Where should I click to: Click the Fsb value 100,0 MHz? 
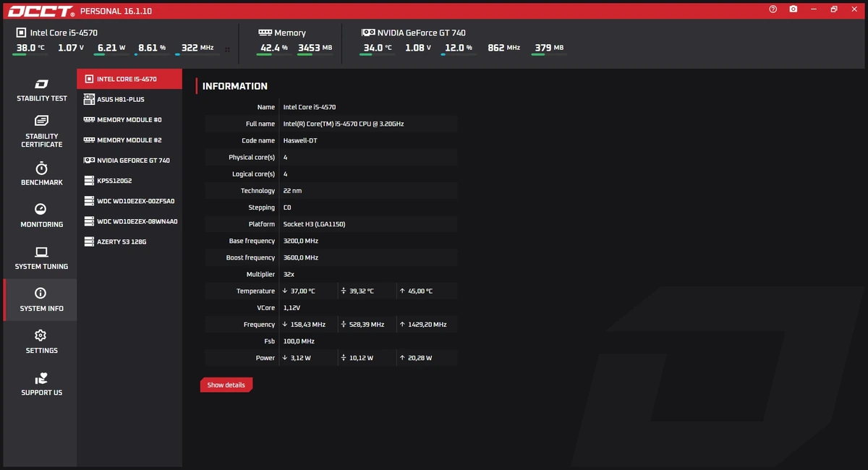[299, 341]
